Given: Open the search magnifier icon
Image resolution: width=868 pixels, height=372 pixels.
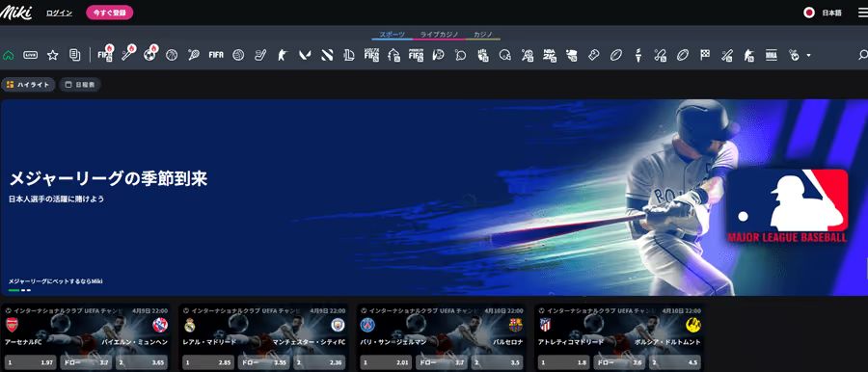Looking at the screenshot, I should click(x=862, y=55).
